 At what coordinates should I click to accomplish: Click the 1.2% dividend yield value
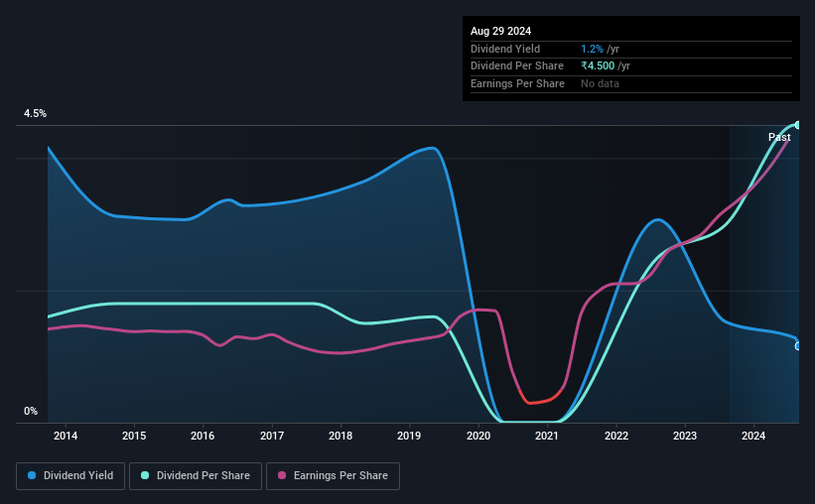(x=592, y=49)
